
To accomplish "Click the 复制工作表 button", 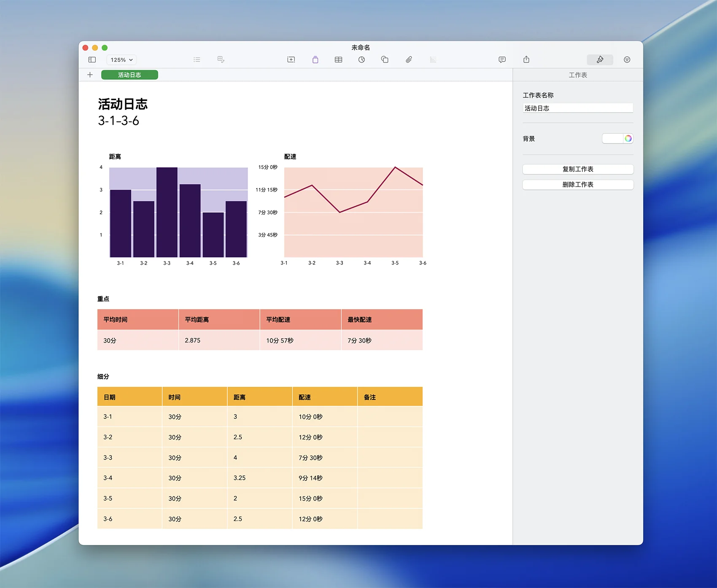I will tap(578, 169).
